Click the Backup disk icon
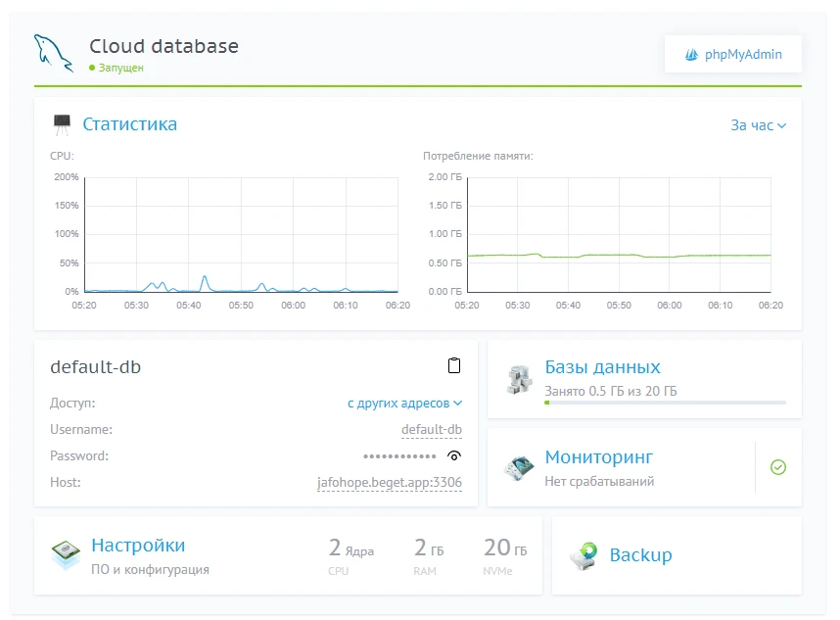This screenshot has width=840, height=620. (x=585, y=555)
